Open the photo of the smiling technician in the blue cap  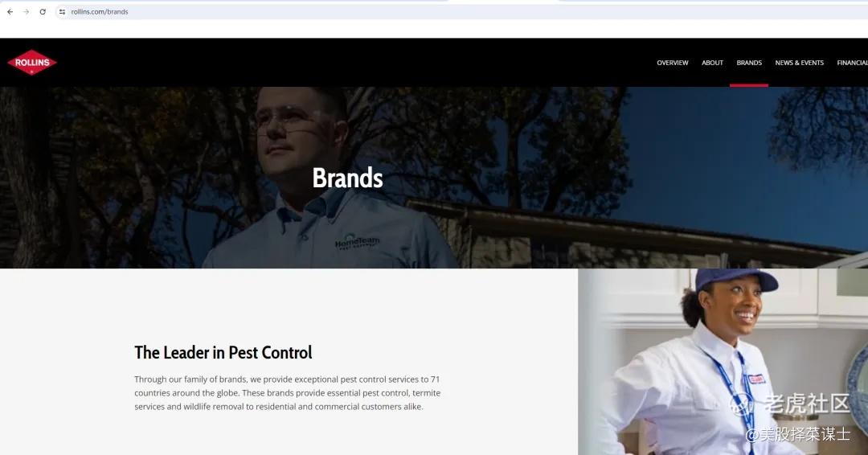pyautogui.click(x=723, y=362)
